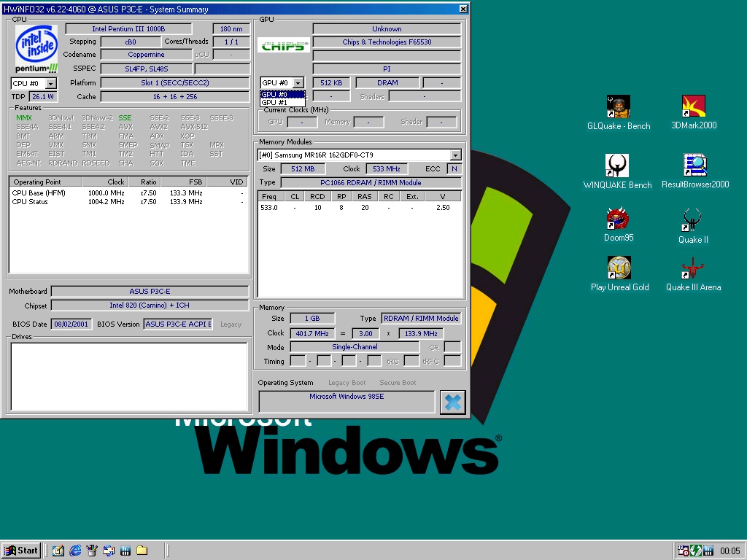Click the Drives list box
Viewport: 747px width, 560px height.
[129, 377]
